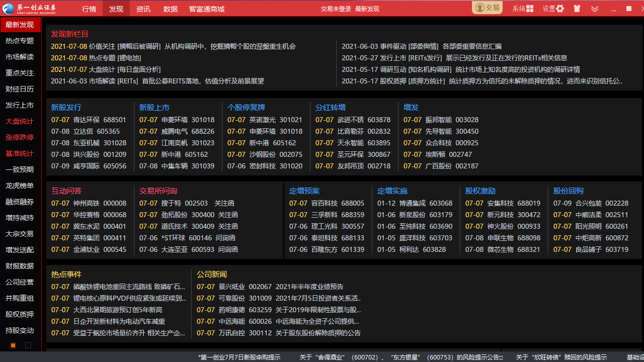Select the 大盘统计 sidebar item

[x=19, y=121]
